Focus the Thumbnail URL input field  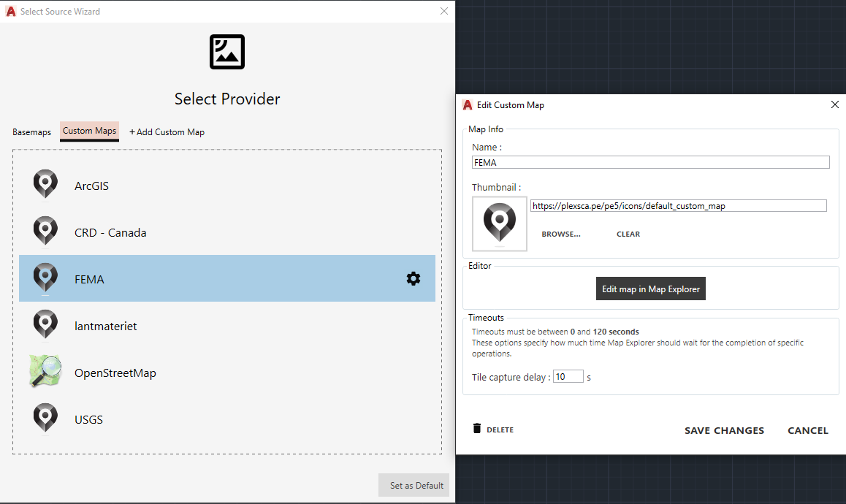[678, 205]
